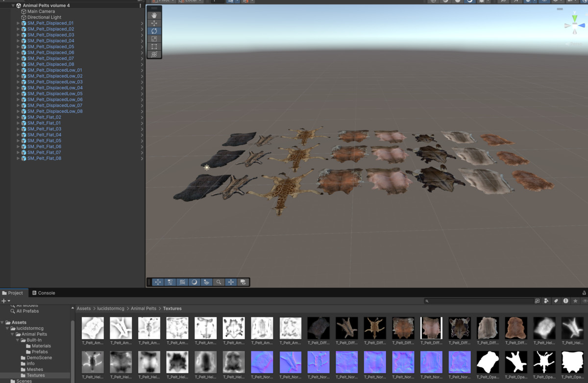Collapse the lucidstormcg folder arrow
This screenshot has height=383, width=588.
pos(7,328)
